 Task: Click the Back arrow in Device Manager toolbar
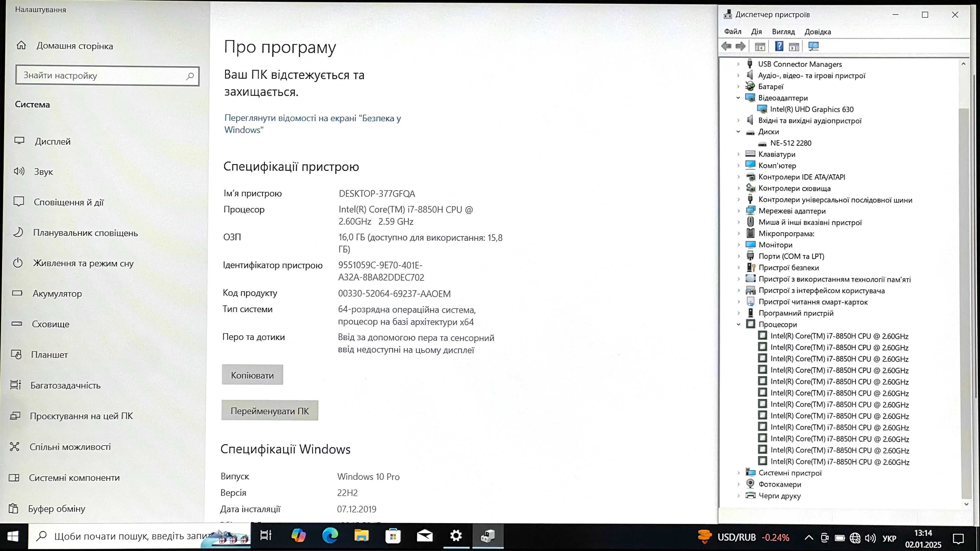(726, 46)
